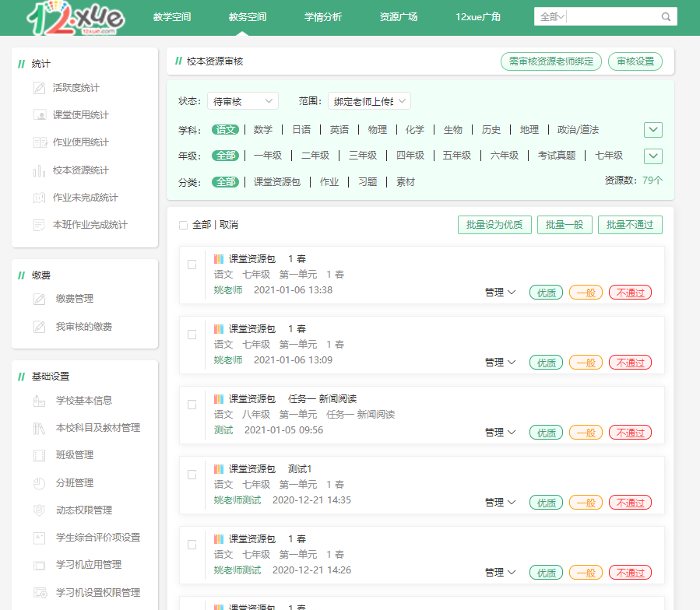Click 我审核的缴费 pencil icon
Image resolution: width=700 pixels, height=610 pixels.
click(x=39, y=327)
